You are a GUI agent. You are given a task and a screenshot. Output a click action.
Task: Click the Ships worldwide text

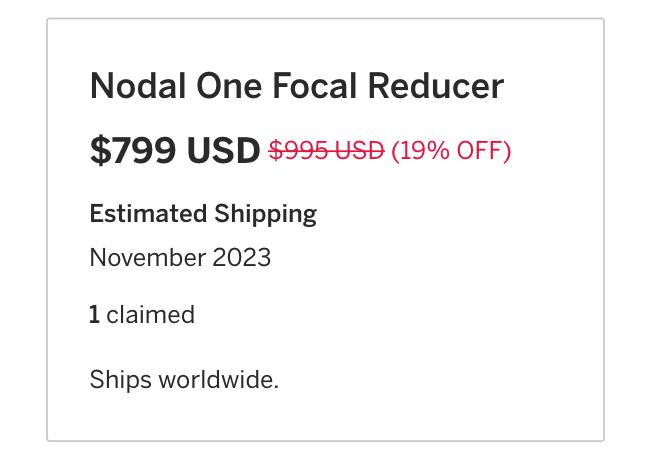coord(184,380)
